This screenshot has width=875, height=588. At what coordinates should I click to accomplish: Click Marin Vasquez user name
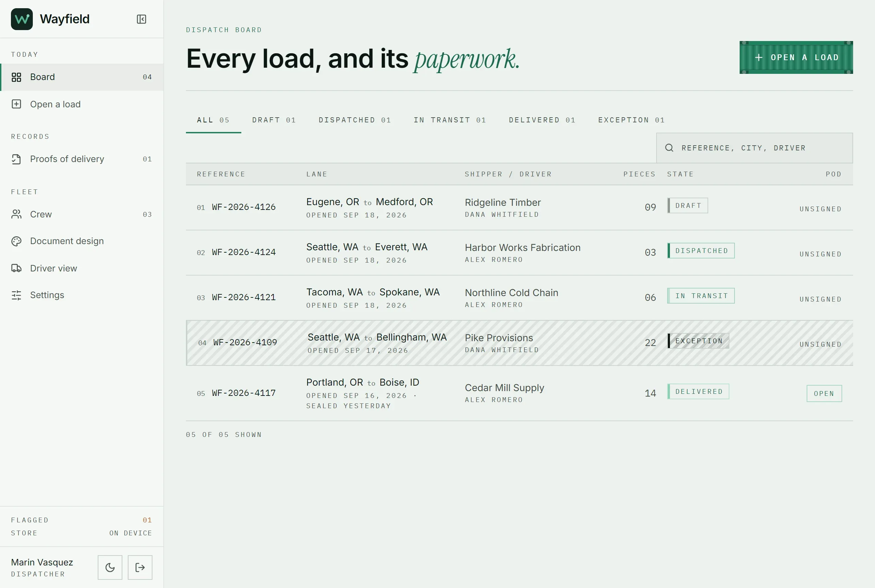click(x=42, y=562)
